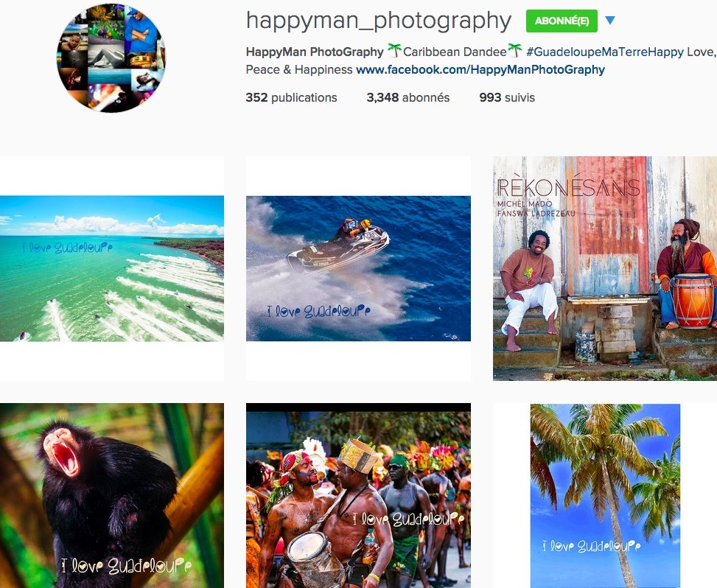Click the palm tree emoji after Caribbean Dandee
The image size is (717, 588).
pyautogui.click(x=515, y=50)
